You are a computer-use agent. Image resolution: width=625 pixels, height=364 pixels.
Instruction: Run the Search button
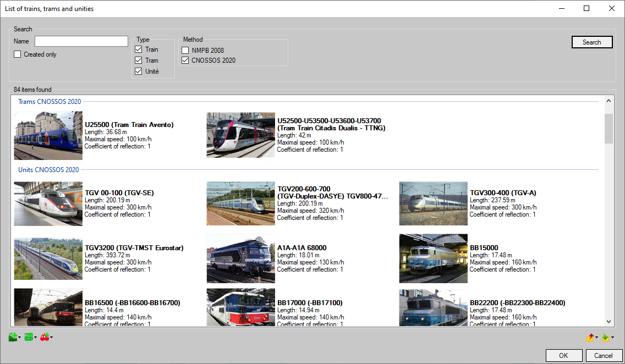[592, 42]
